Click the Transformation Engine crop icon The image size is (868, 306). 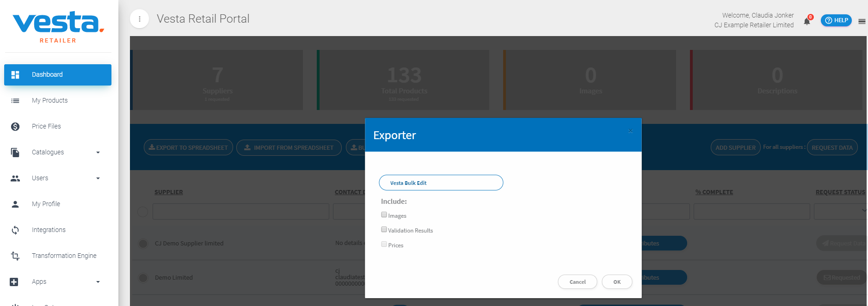click(15, 256)
